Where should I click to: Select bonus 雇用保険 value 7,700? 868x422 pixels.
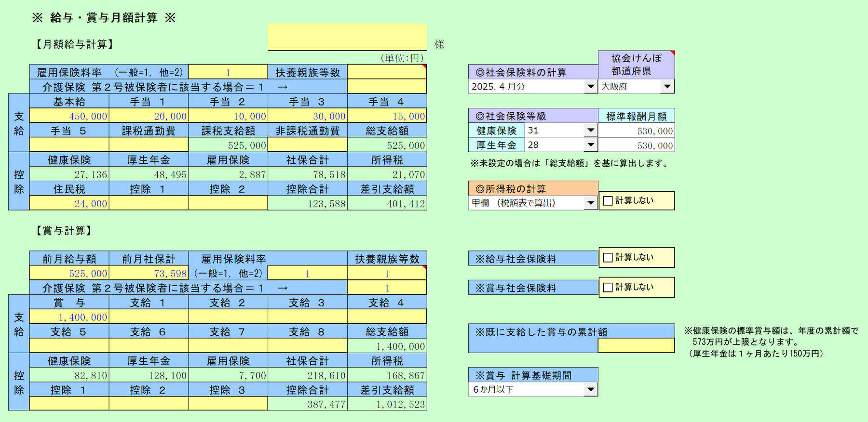[228, 375]
